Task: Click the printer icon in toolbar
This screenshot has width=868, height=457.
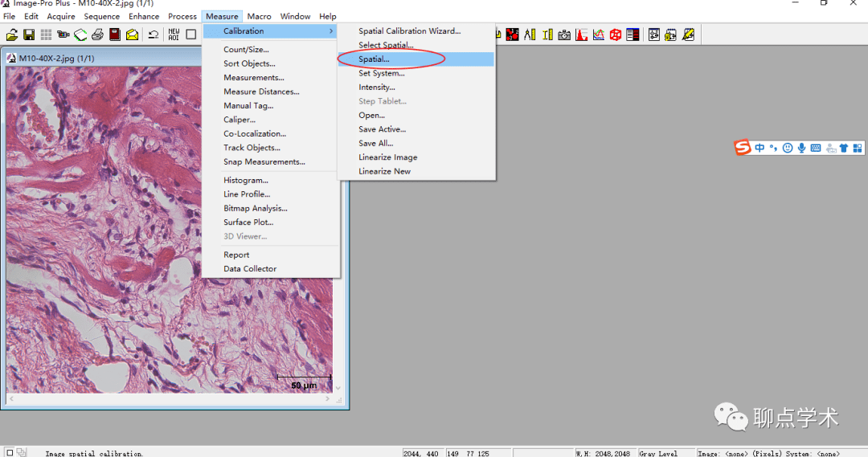Action: (97, 35)
